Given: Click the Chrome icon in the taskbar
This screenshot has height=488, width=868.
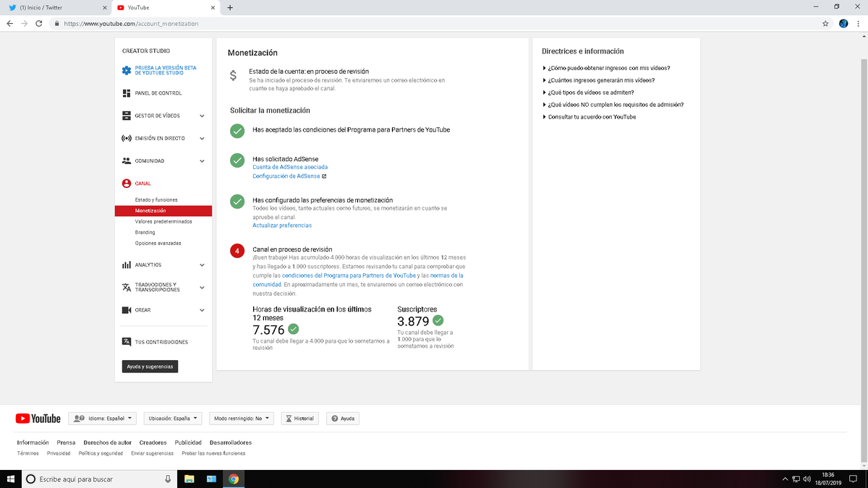Looking at the screenshot, I should click(234, 479).
